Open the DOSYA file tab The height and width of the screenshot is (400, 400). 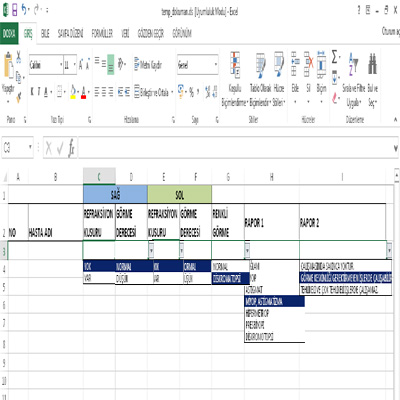(9, 33)
